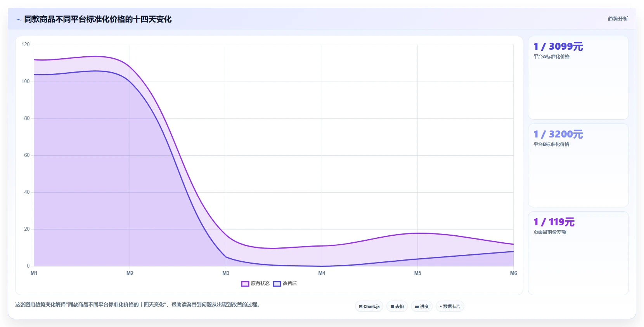Toggle the 原有状态 legend swatch

[245, 284]
